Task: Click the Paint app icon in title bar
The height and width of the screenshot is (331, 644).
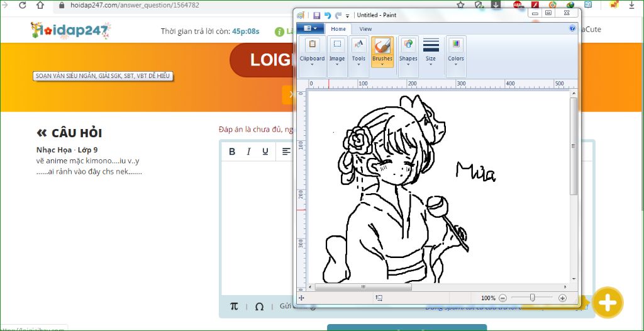Action: point(301,16)
